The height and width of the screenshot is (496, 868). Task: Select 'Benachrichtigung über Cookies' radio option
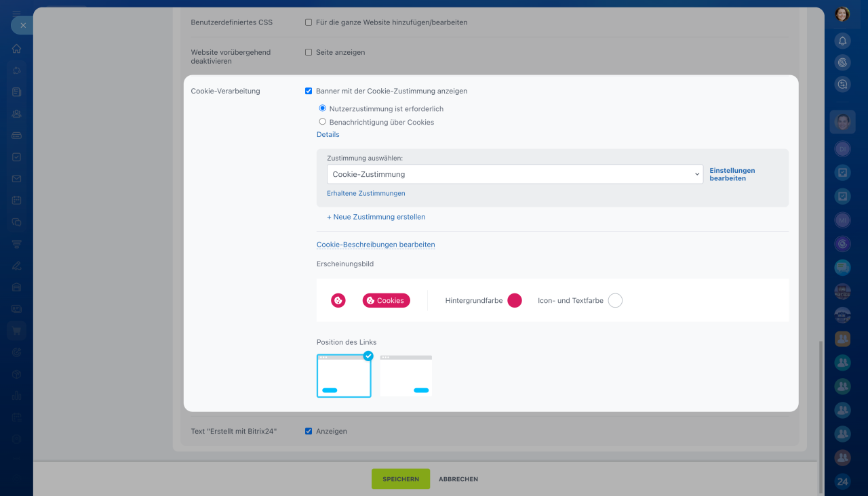[x=323, y=122]
